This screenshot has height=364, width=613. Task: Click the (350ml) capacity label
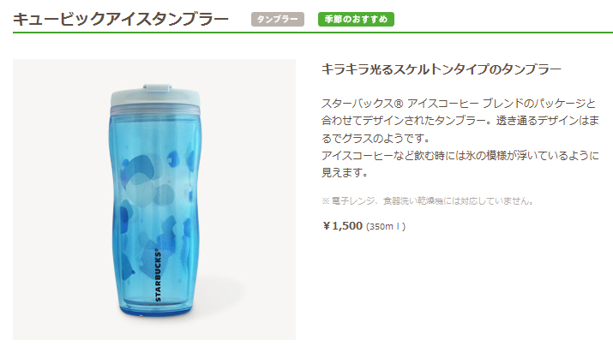(x=386, y=226)
